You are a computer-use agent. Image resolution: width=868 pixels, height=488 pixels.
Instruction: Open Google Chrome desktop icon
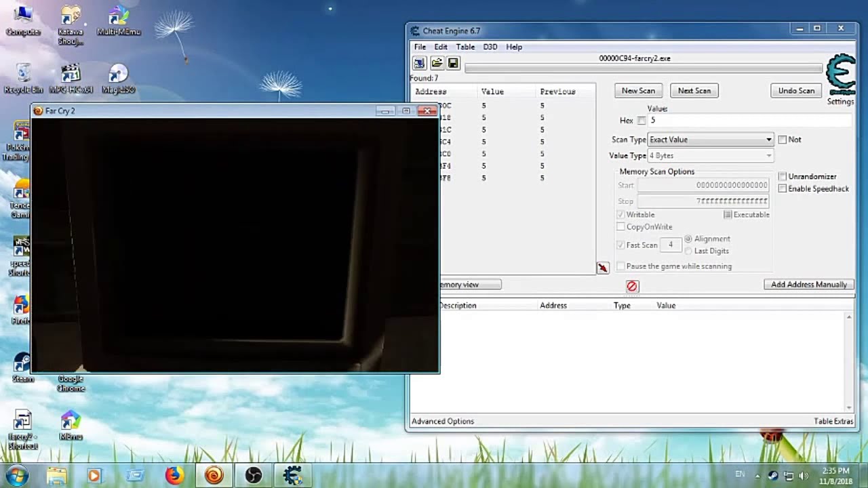(x=71, y=383)
